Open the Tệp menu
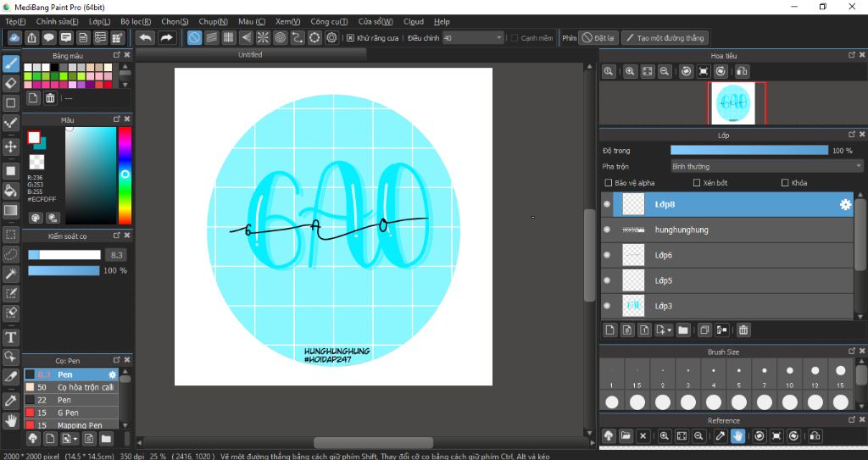The width and height of the screenshot is (868, 460). click(x=15, y=21)
